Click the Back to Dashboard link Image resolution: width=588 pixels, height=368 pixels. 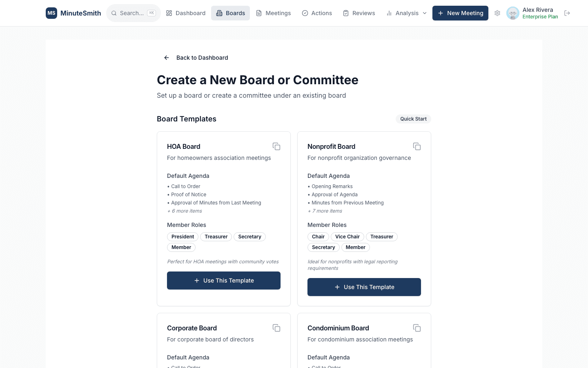pyautogui.click(x=202, y=58)
